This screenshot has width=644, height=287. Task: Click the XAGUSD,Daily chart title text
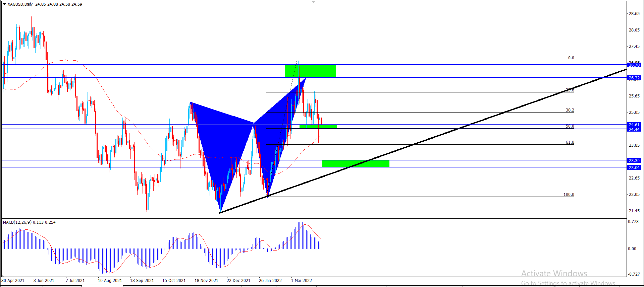tap(20, 4)
